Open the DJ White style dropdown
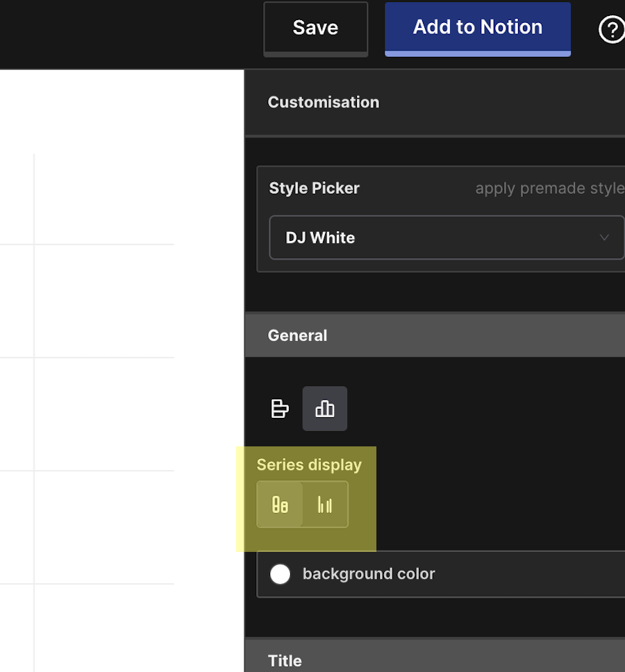625x672 pixels. [x=444, y=237]
